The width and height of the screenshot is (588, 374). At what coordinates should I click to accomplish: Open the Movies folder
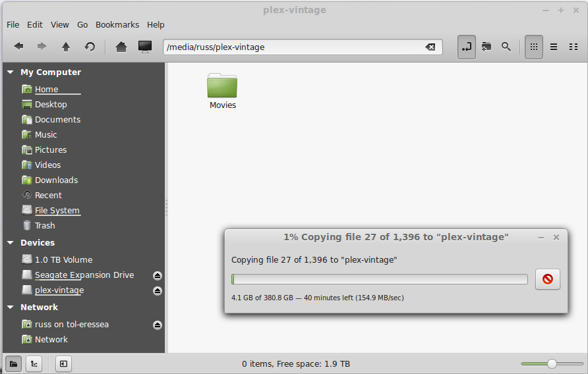(x=222, y=91)
